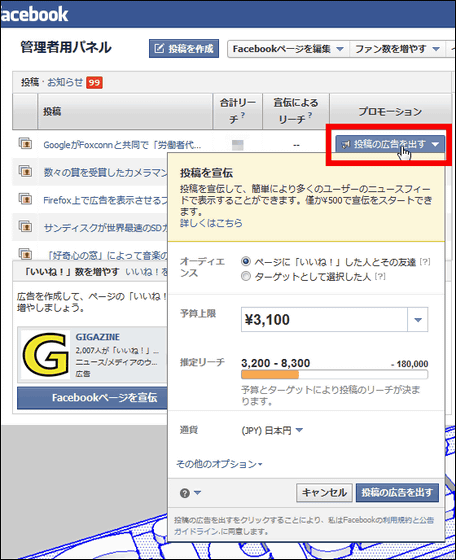Open post GoogleがFoxconnと共同で「労働者代...

(x=122, y=145)
